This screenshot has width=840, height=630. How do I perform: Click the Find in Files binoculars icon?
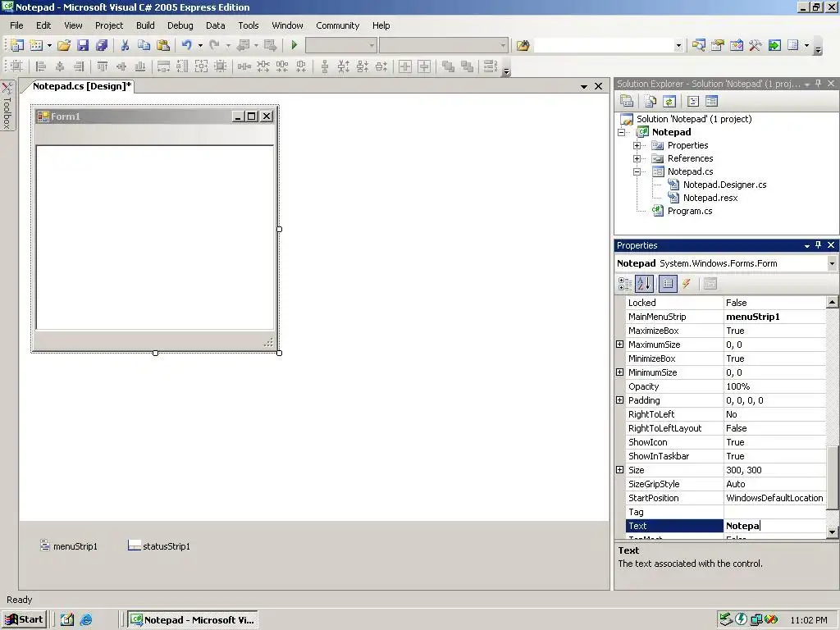tap(523, 46)
